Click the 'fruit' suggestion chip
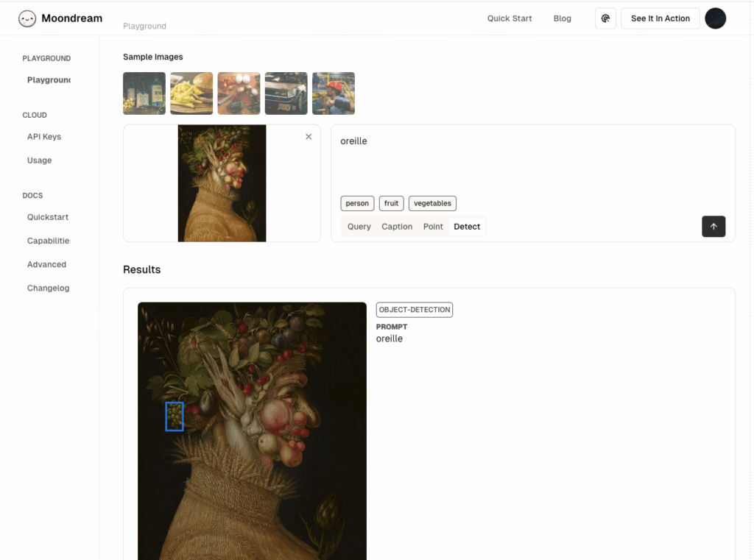Image resolution: width=754 pixels, height=560 pixels. (x=391, y=203)
